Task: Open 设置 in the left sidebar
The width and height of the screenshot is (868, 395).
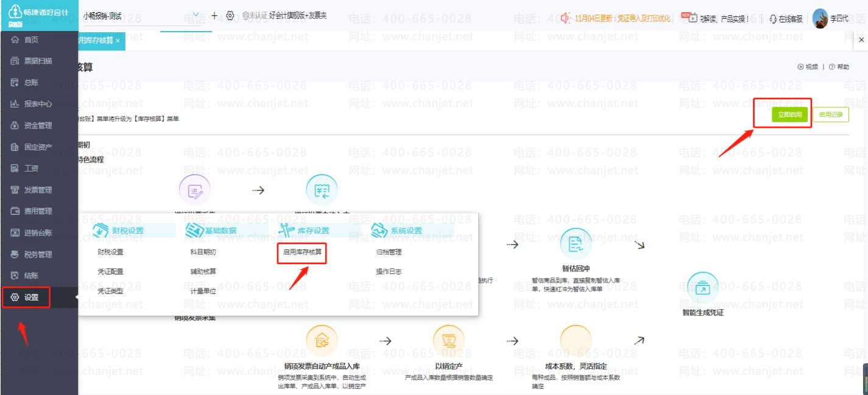Action: [31, 298]
